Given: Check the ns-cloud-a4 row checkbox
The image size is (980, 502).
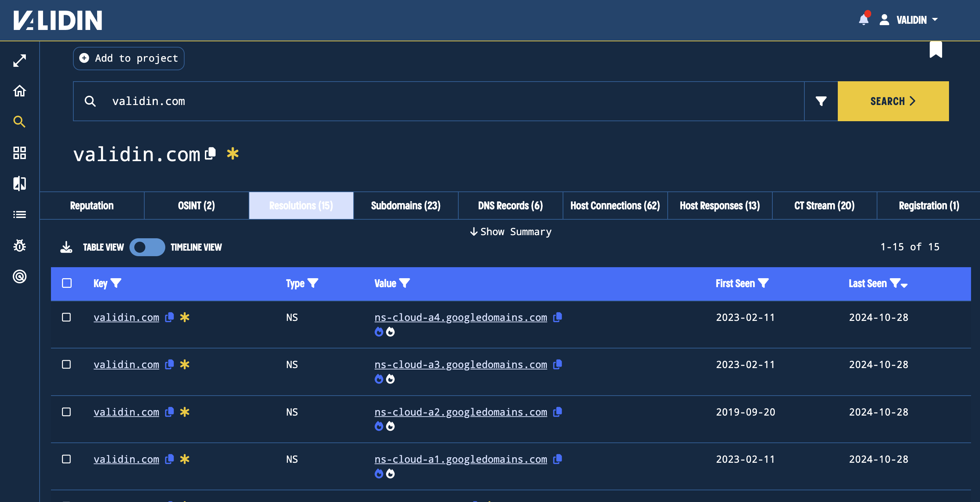Looking at the screenshot, I should pos(66,317).
